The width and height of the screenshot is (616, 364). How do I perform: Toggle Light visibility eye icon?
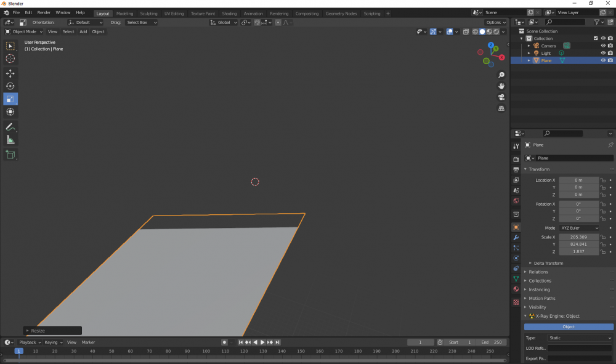point(603,53)
